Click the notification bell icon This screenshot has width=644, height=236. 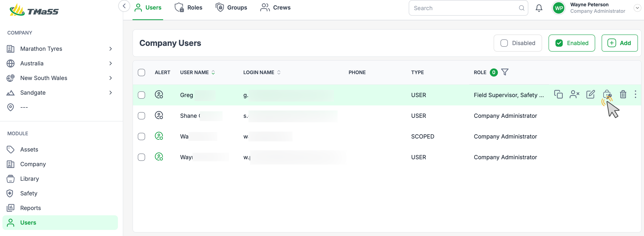coord(539,8)
